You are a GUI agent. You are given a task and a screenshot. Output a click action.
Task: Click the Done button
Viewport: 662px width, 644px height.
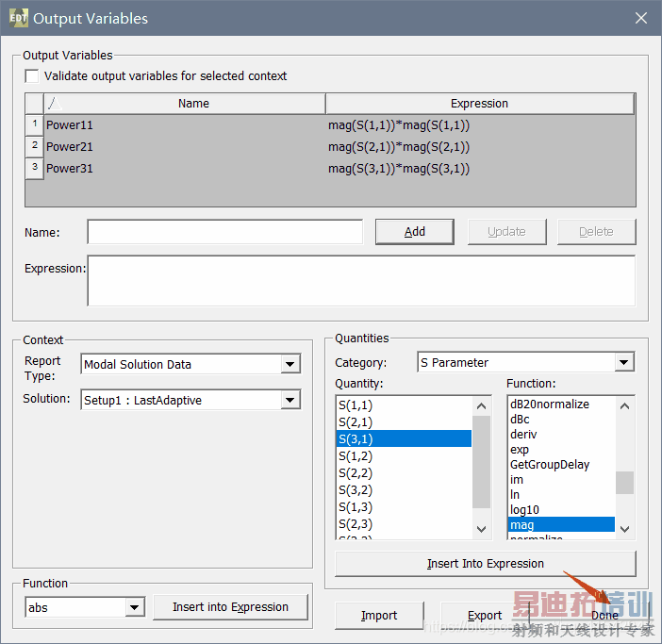tap(604, 616)
